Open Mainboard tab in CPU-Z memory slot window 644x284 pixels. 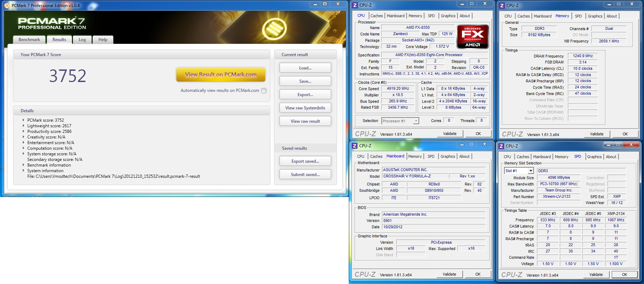click(x=542, y=157)
